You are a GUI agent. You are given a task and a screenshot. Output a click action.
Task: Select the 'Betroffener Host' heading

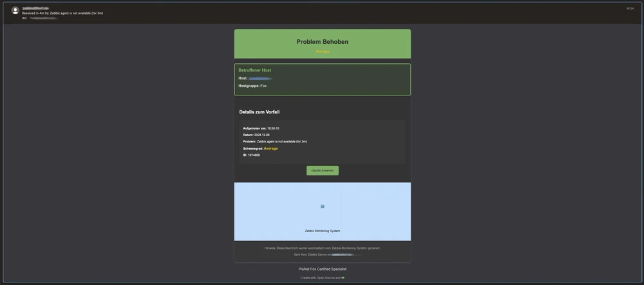pyautogui.click(x=254, y=70)
